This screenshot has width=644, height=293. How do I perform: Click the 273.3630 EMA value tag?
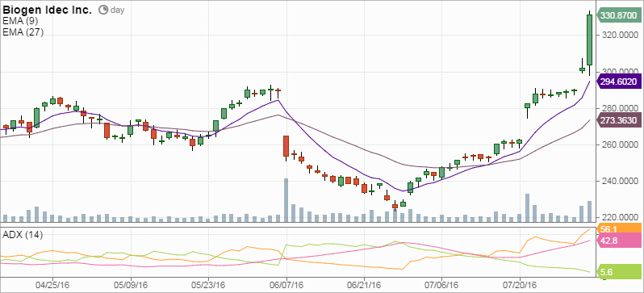(x=619, y=121)
